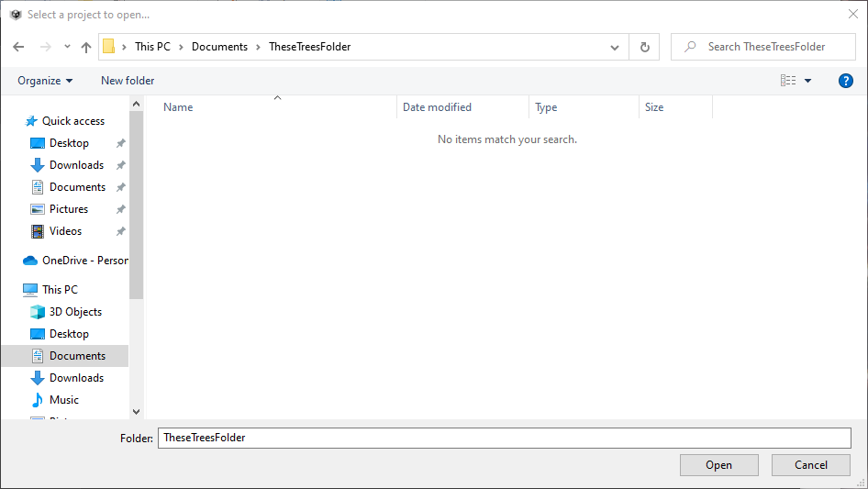Sort by Date modified column header
Image resolution: width=868 pixels, height=489 pixels.
(x=463, y=106)
